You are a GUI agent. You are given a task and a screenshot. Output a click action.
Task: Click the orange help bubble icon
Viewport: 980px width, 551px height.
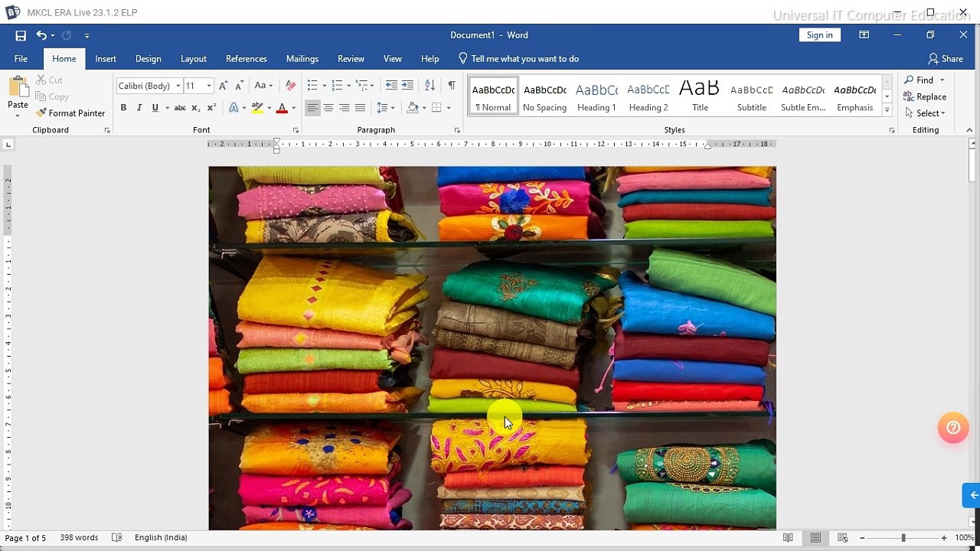pos(953,428)
